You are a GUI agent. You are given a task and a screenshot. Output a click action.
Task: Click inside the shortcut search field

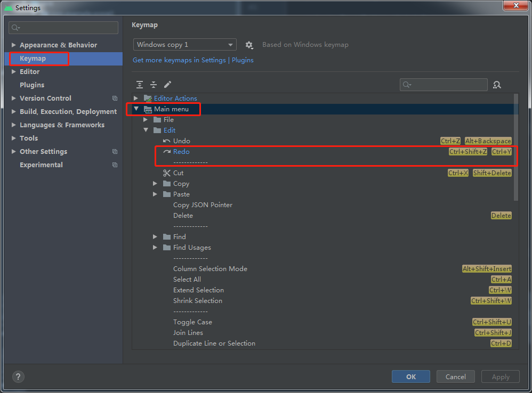pos(444,85)
